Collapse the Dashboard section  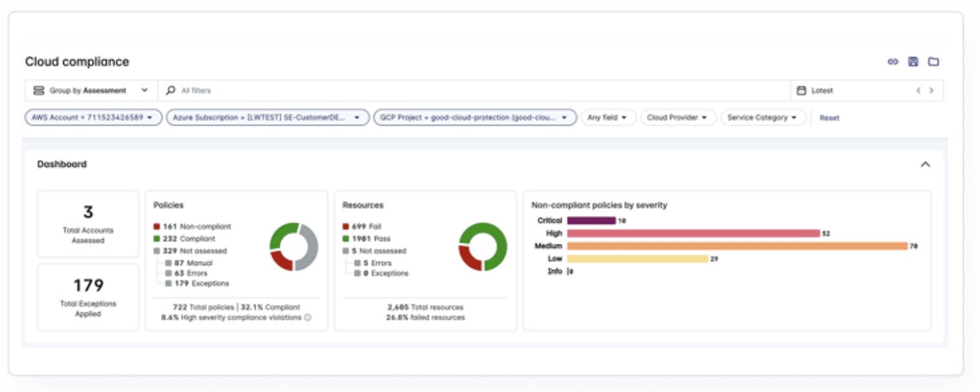tap(925, 164)
